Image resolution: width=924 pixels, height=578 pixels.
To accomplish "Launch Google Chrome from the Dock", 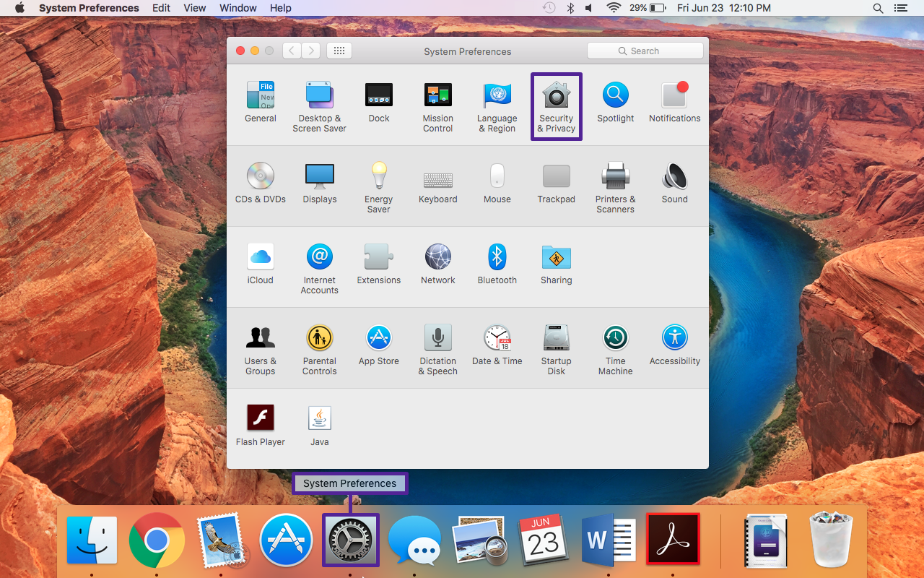I will [x=156, y=540].
